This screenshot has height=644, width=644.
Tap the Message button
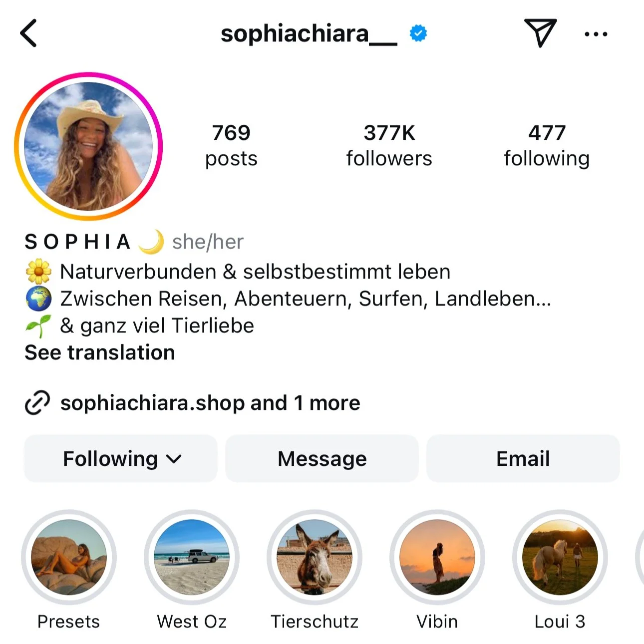(x=322, y=458)
